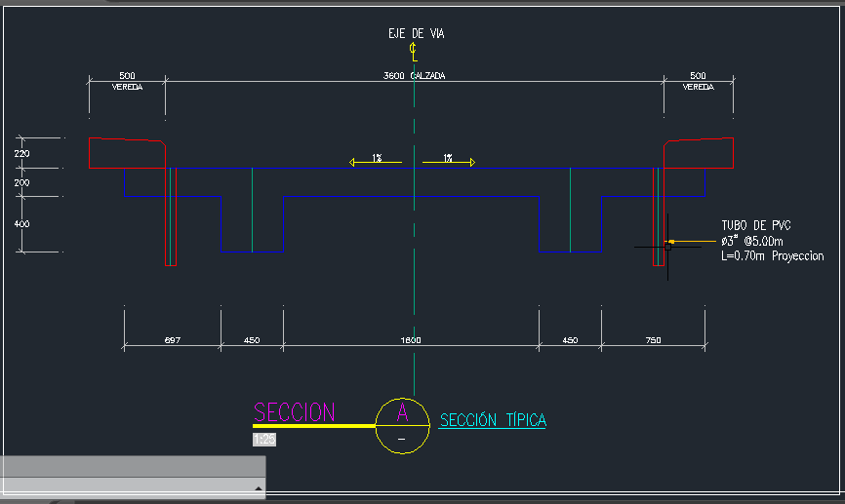Select the dash in section bubble's lower half

(401, 440)
